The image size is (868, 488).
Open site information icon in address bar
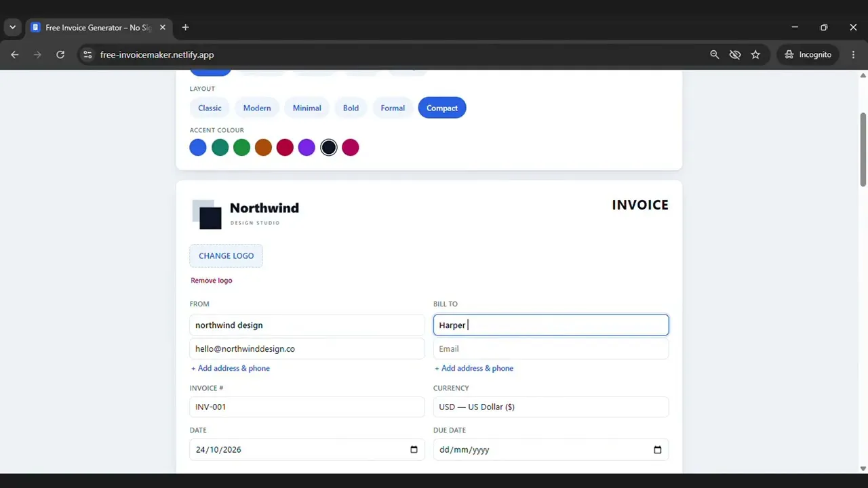87,55
